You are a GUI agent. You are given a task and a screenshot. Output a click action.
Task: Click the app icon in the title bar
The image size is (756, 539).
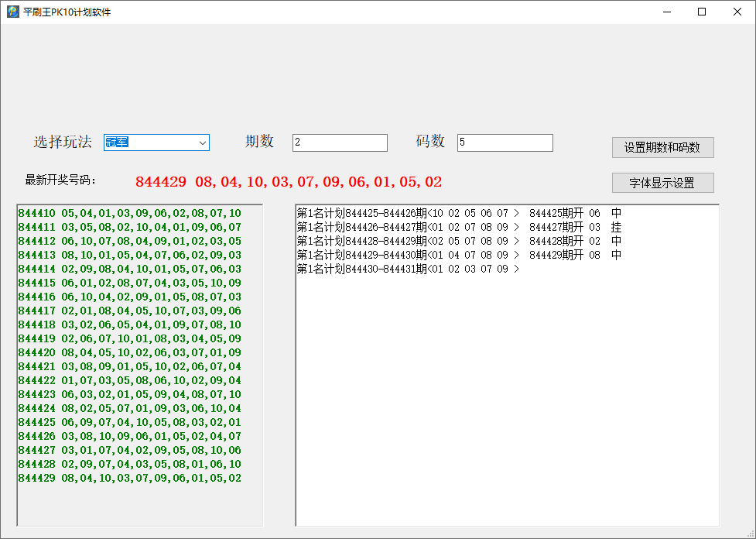[13, 12]
